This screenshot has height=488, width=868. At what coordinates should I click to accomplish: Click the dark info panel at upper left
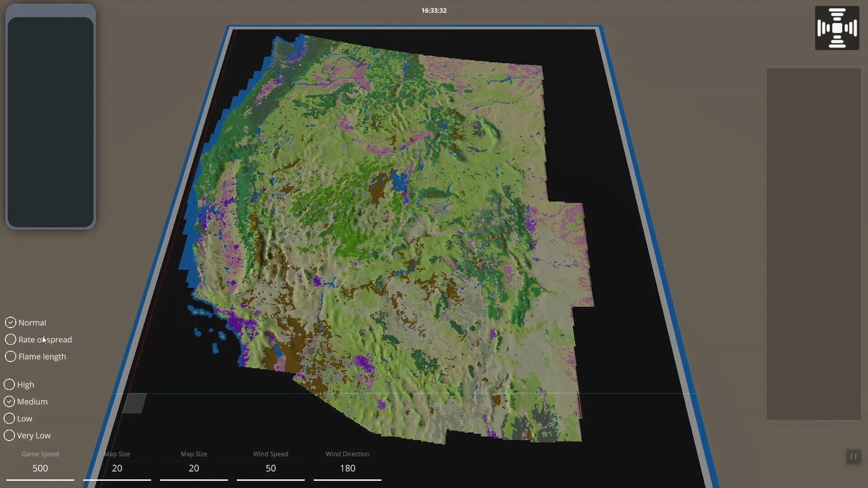[x=50, y=122]
